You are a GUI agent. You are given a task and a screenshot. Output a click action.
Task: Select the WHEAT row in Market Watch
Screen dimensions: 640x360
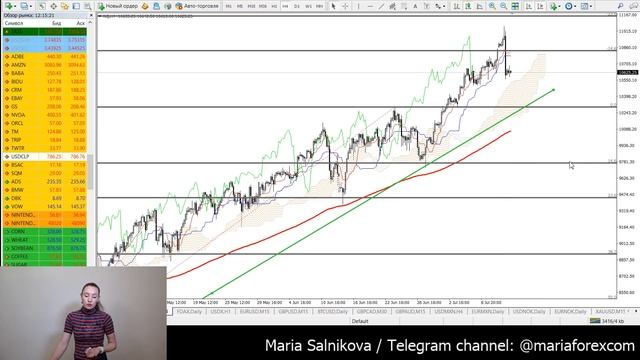coord(44,240)
